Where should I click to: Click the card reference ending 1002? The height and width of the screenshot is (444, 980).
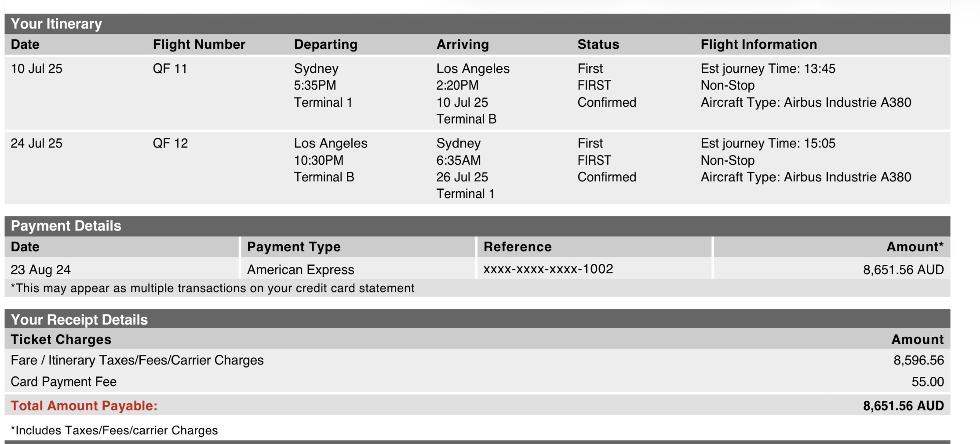tap(548, 269)
